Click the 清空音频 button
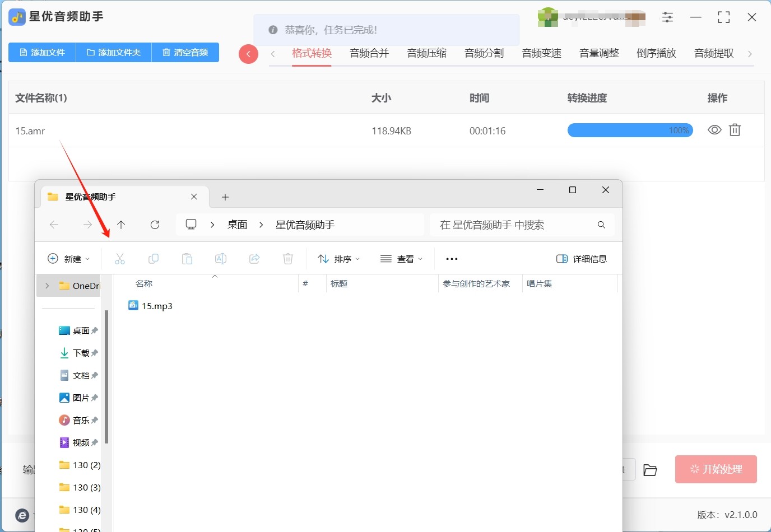 185,53
